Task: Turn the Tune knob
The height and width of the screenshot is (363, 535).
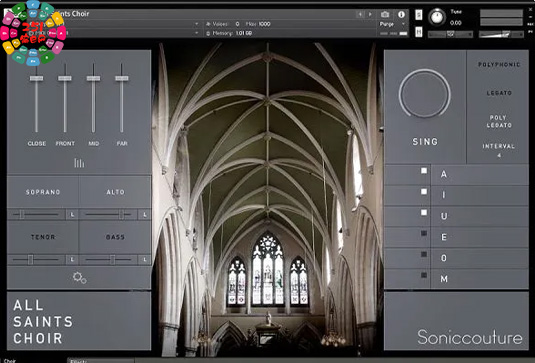Action: (x=437, y=17)
